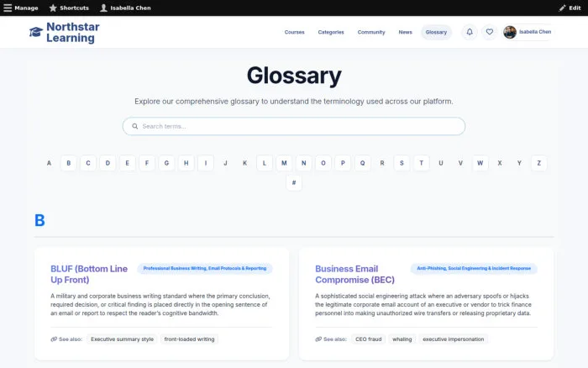This screenshot has width=588, height=368.
Task: Click See also link icon in BLUF card
Action: pos(54,339)
